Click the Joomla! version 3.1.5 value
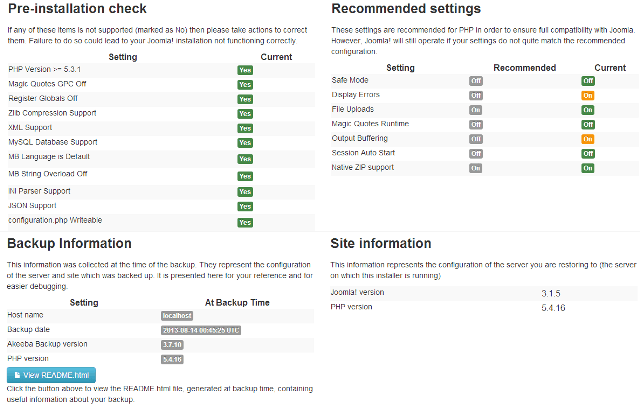The width and height of the screenshot is (640, 405). pos(551,294)
